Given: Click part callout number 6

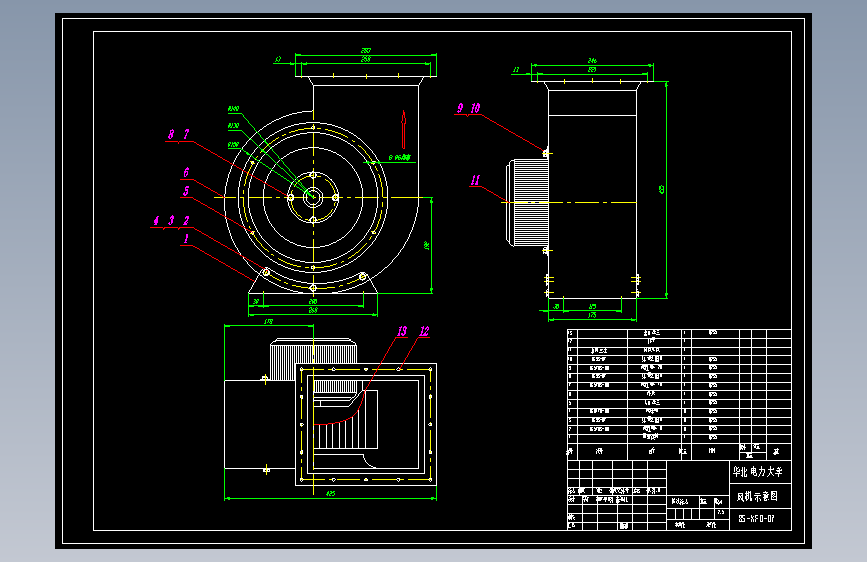Looking at the screenshot, I should click(x=186, y=173).
